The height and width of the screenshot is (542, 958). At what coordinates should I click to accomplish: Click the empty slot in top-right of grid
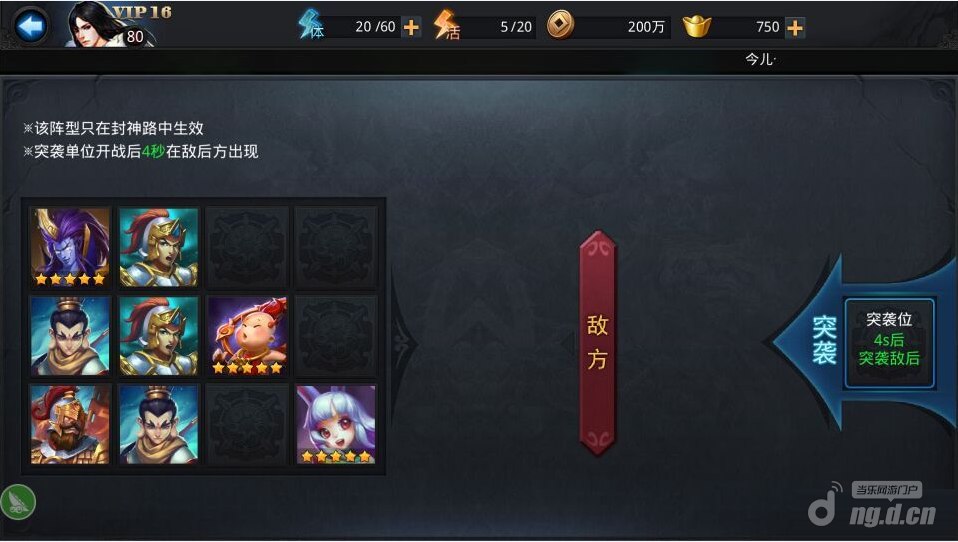336,247
